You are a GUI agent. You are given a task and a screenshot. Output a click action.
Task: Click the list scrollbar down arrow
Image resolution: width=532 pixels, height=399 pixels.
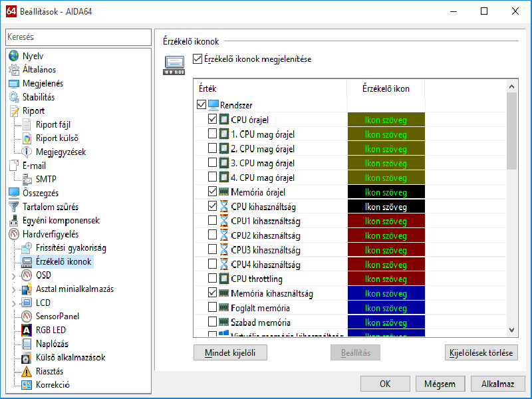511,330
